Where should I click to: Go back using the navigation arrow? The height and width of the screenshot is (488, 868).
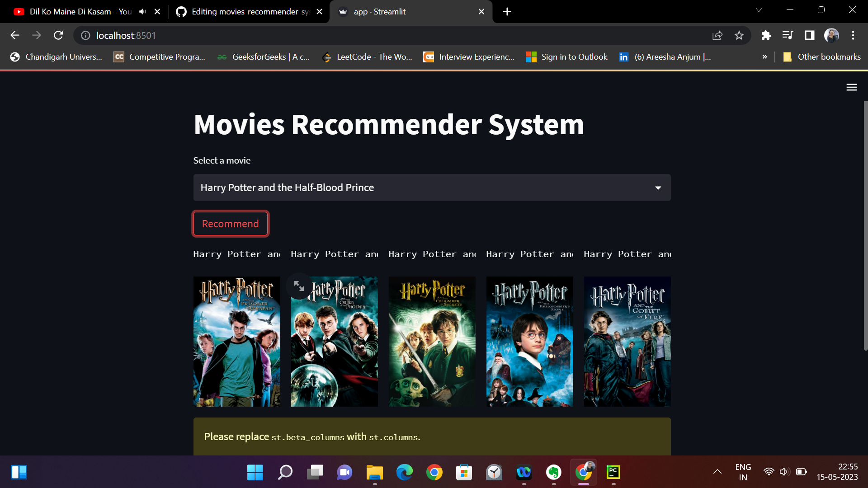(15, 35)
